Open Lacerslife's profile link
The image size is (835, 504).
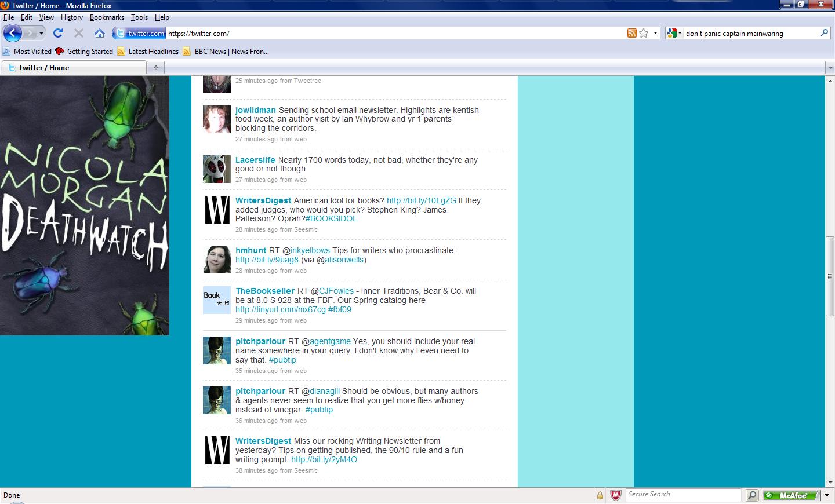pos(255,160)
